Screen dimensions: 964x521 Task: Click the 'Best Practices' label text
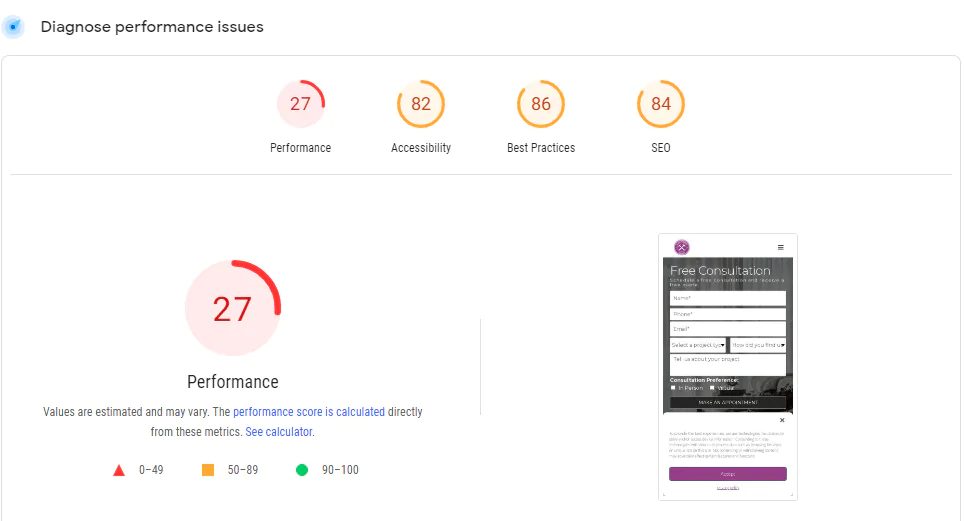tap(541, 148)
